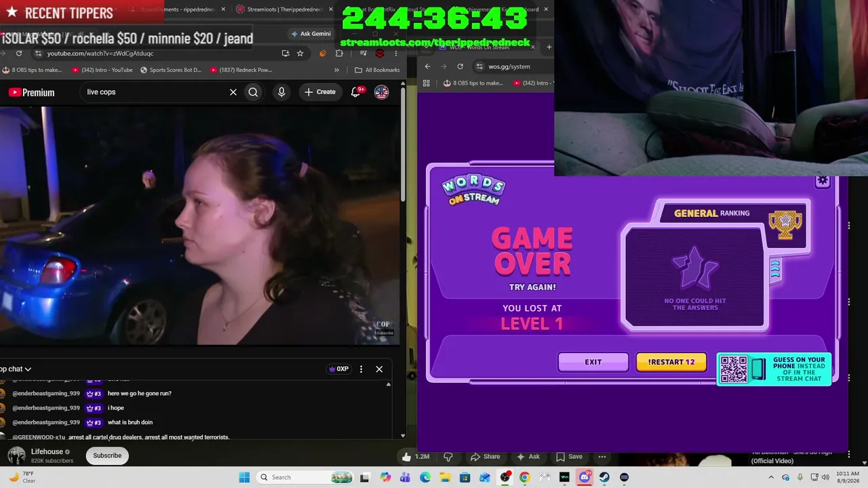868x488 pixels.
Task: Open Microsoft Edge from the taskbar
Action: (425, 477)
